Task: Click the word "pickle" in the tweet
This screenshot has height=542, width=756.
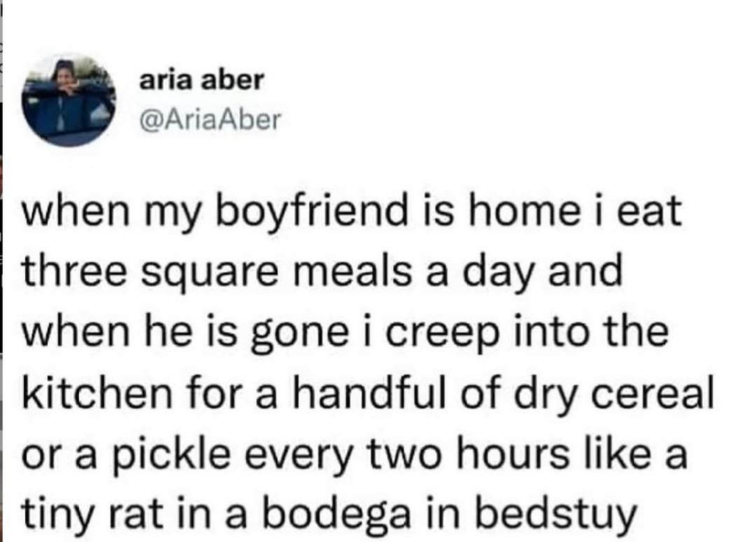Action: tap(155, 458)
